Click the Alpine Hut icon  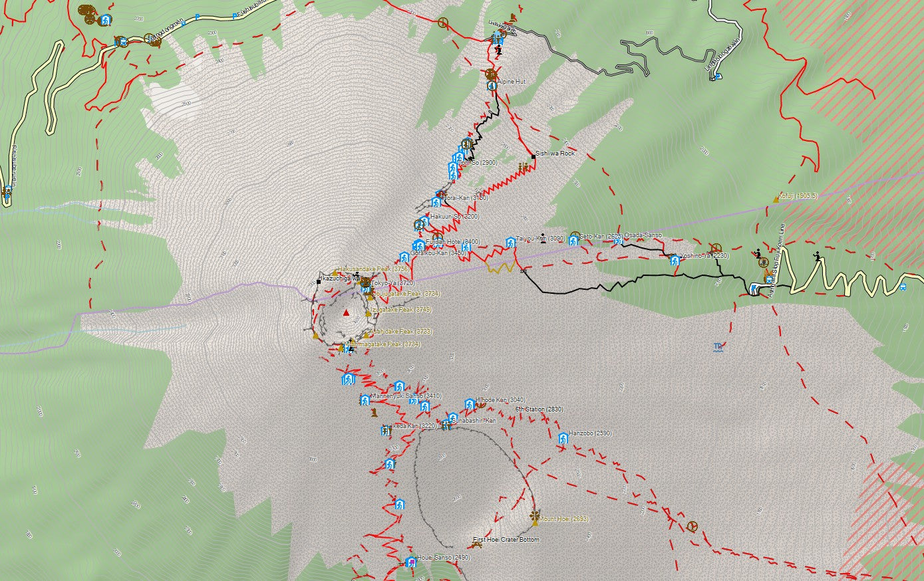coord(491,86)
